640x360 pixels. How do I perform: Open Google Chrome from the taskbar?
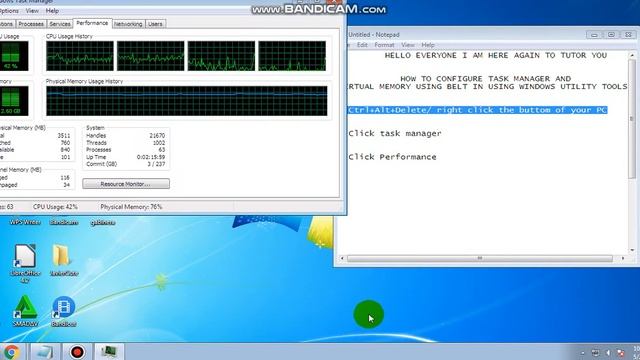(x=12, y=352)
